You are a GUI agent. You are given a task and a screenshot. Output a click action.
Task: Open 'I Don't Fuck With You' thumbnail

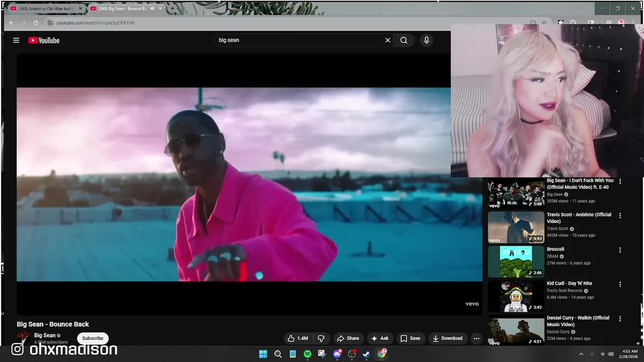(516, 193)
